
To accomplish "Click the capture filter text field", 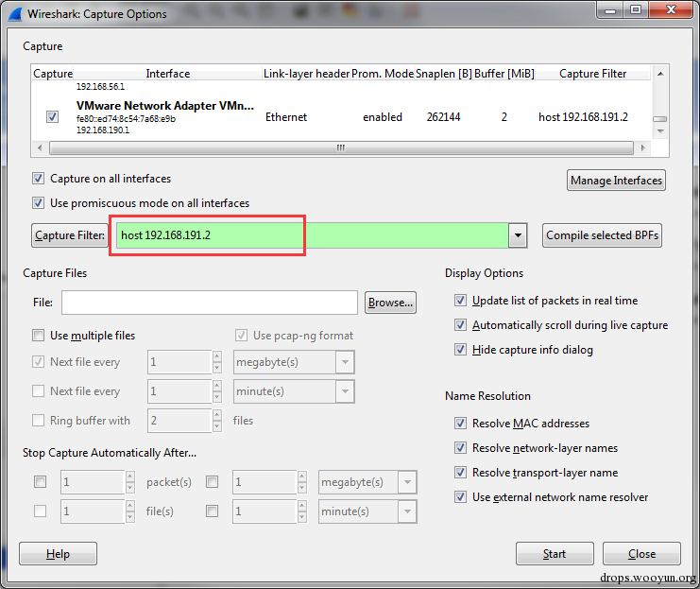I will point(312,235).
